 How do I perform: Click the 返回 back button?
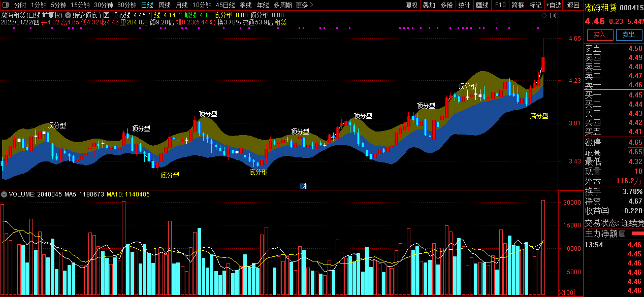point(573,5)
